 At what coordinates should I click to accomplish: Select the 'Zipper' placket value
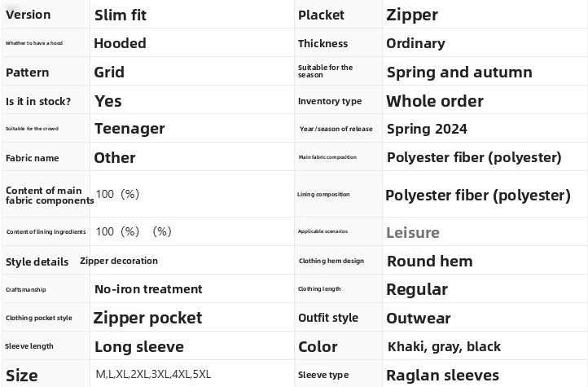(412, 15)
